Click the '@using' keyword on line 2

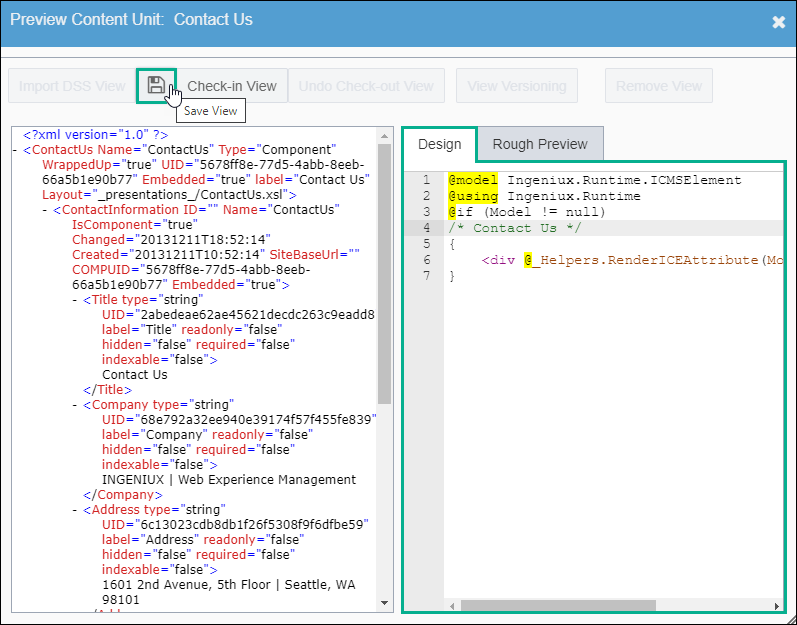click(473, 196)
